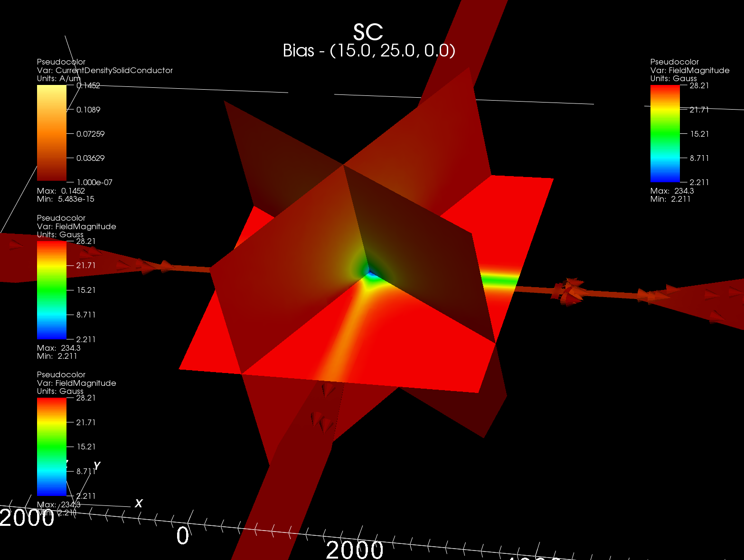Click "Max: 234.3" under the right-side legend
Screen dimensions: 744x560
tap(672, 191)
